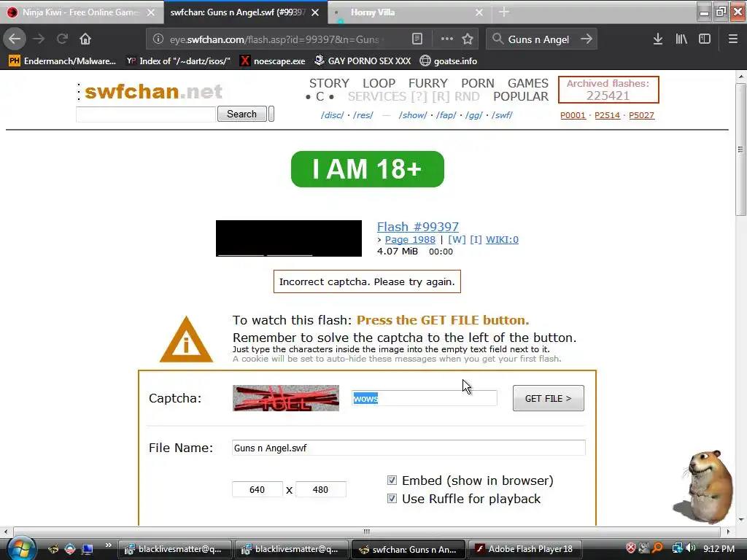Open the library icon in toolbar
This screenshot has height=560, width=747.
tap(681, 39)
